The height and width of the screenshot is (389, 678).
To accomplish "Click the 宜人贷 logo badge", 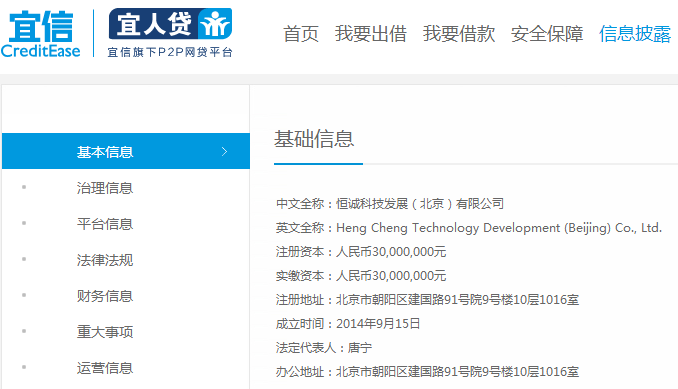I will (170, 24).
